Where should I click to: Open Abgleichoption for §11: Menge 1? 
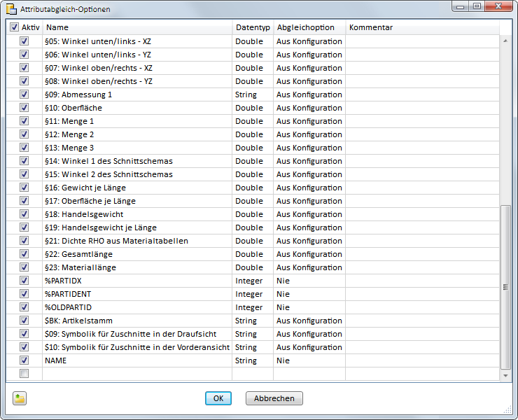click(x=309, y=121)
